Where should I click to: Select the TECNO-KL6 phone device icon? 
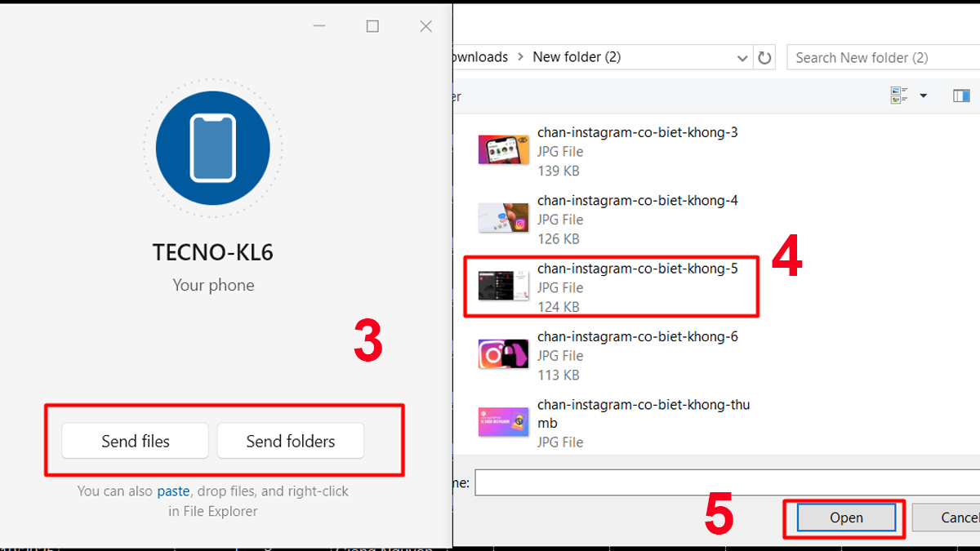213,148
